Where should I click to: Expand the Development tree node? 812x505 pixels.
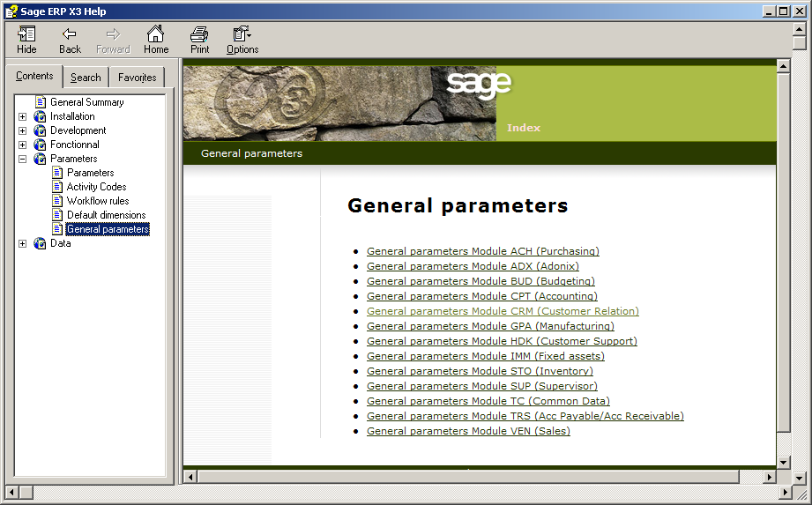(23, 130)
